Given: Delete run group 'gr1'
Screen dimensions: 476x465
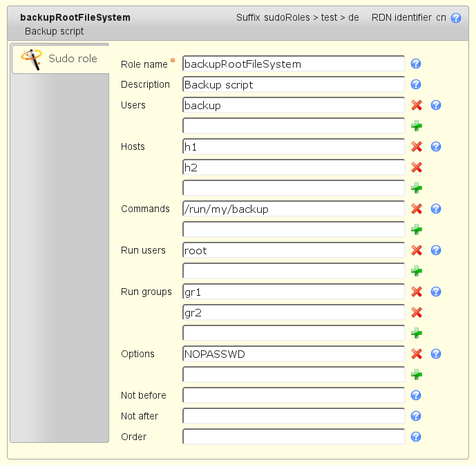Looking at the screenshot, I should coord(417,292).
